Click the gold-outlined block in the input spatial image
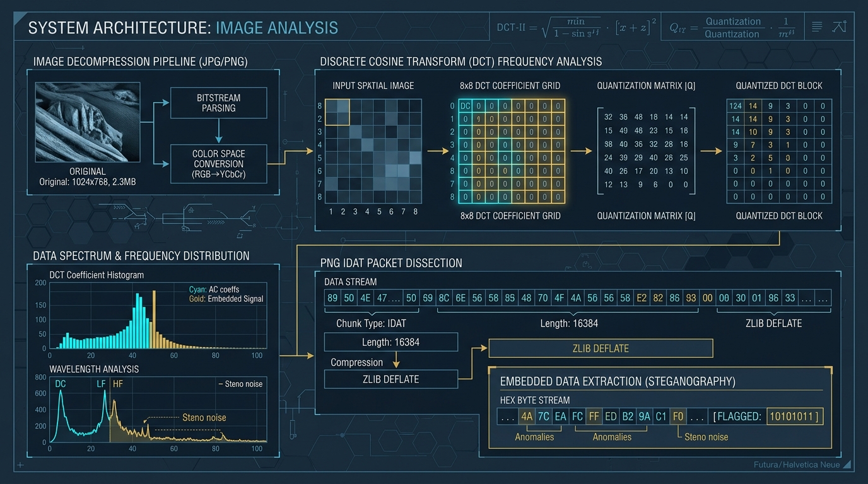The image size is (868, 484). pos(336,112)
